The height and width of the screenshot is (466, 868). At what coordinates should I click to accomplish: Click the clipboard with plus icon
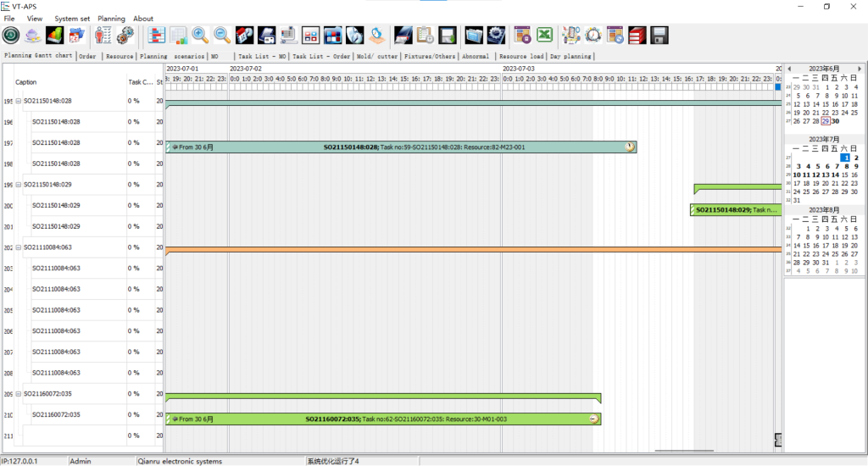(x=426, y=35)
